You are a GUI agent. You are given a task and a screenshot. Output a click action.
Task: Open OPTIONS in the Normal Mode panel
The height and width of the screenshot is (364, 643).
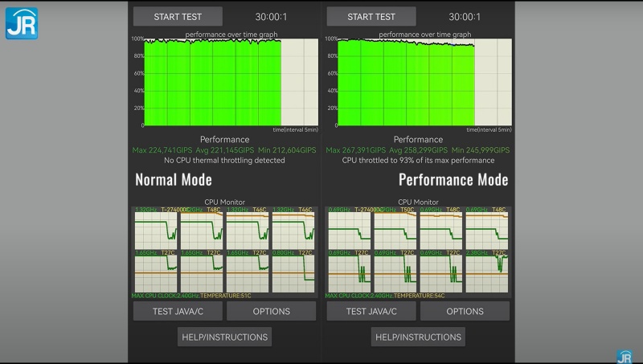(x=271, y=311)
